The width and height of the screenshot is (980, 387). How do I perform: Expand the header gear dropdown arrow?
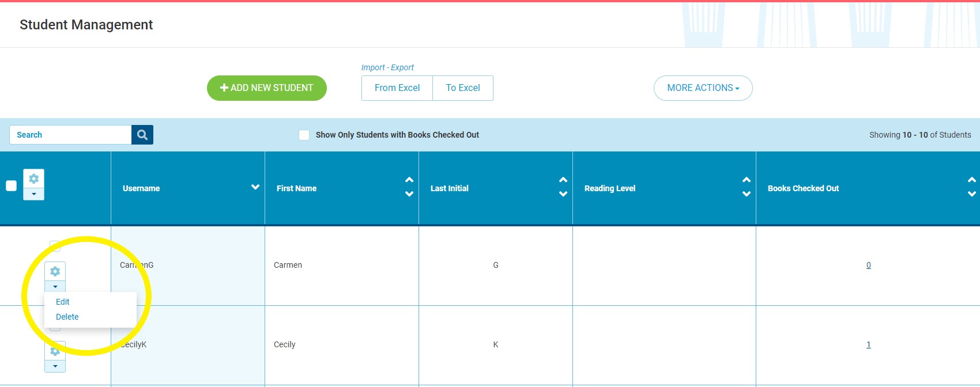pos(33,194)
